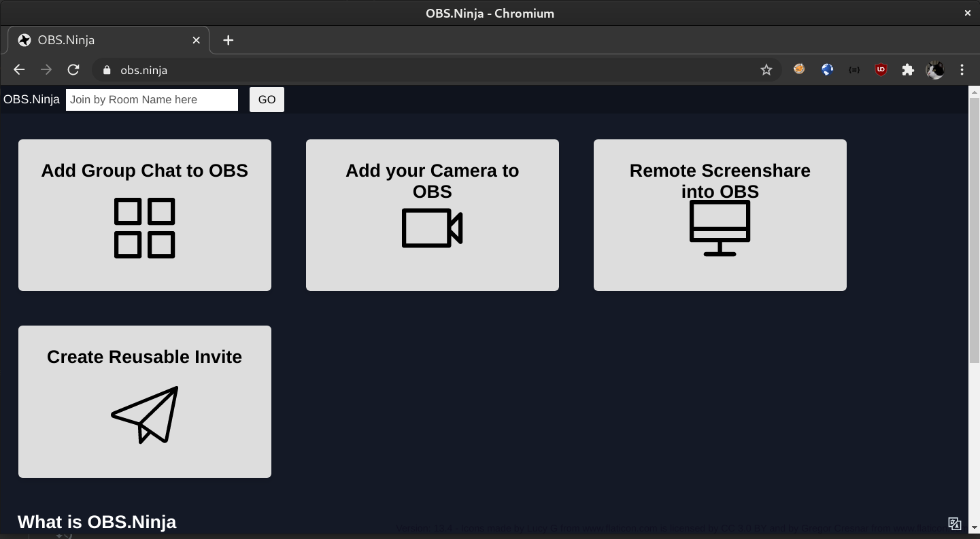
Task: Click the What is OBS.Ninja heading
Action: tap(97, 521)
